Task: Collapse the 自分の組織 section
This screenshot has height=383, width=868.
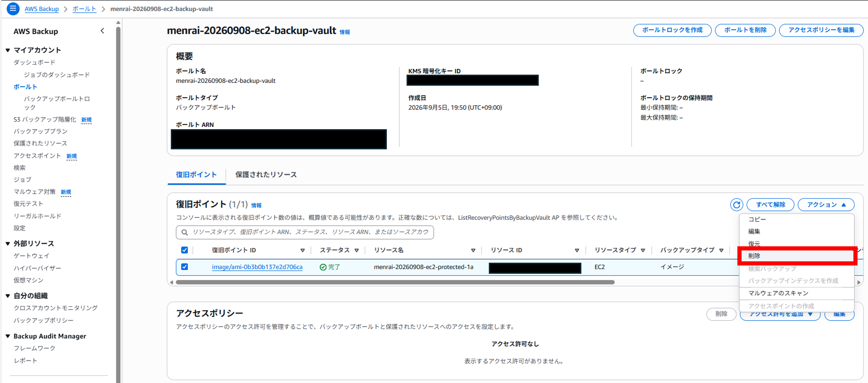Action: tap(8, 296)
